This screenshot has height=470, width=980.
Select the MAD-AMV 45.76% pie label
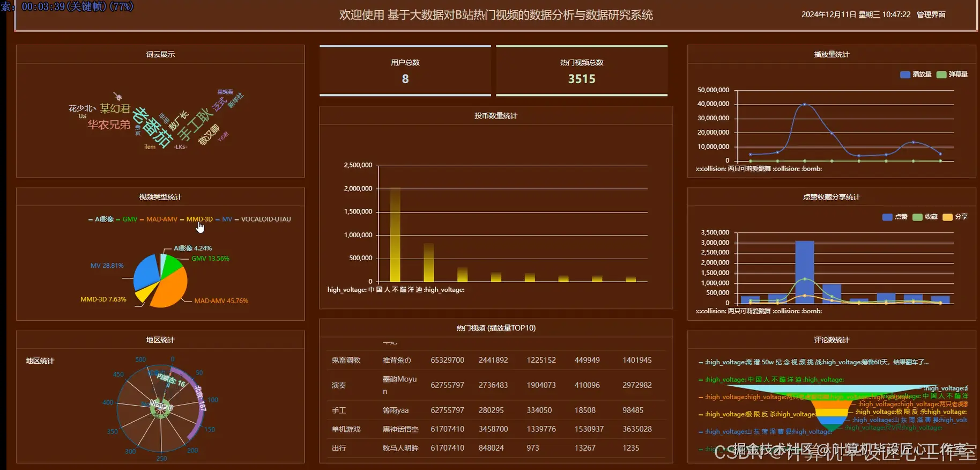(x=221, y=301)
